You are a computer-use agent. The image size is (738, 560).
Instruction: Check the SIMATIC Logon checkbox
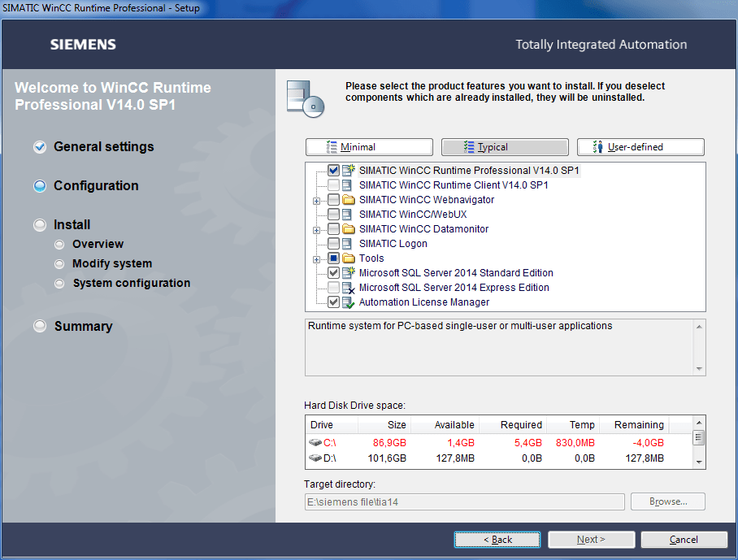[333, 244]
